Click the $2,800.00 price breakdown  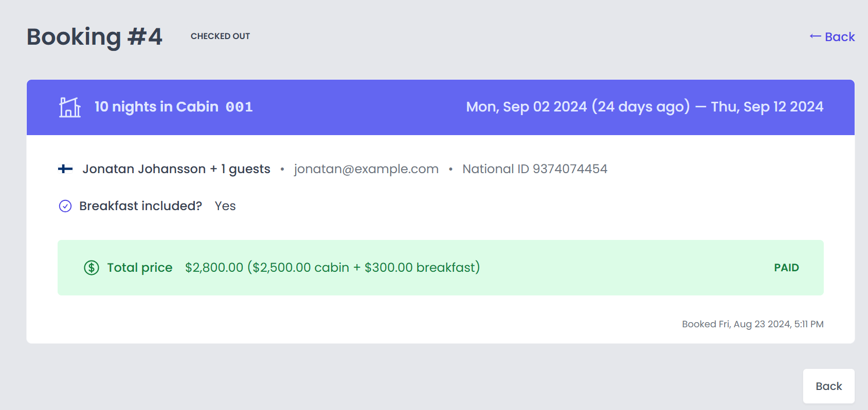tap(332, 268)
